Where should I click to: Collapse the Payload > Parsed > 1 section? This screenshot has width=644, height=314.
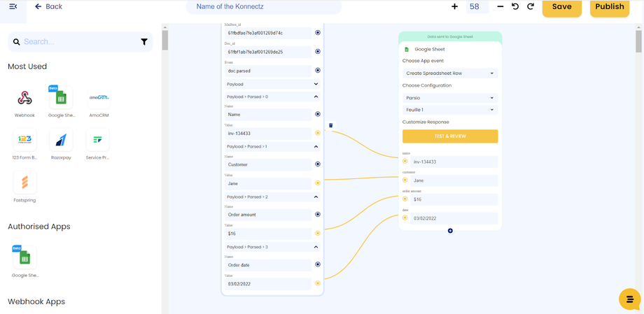coord(316,147)
